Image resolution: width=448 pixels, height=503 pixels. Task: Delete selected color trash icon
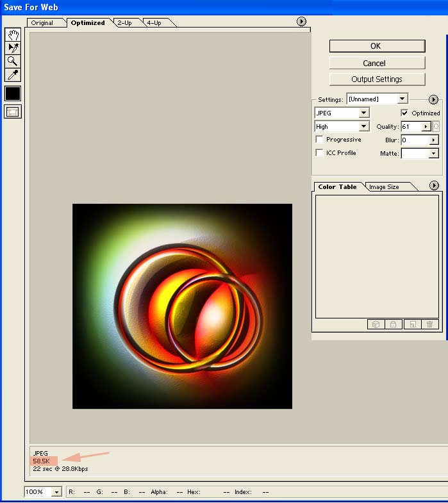coord(429,324)
